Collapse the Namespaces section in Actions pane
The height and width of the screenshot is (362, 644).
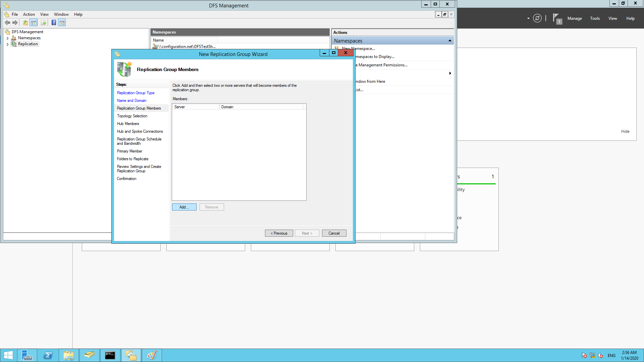coord(450,40)
